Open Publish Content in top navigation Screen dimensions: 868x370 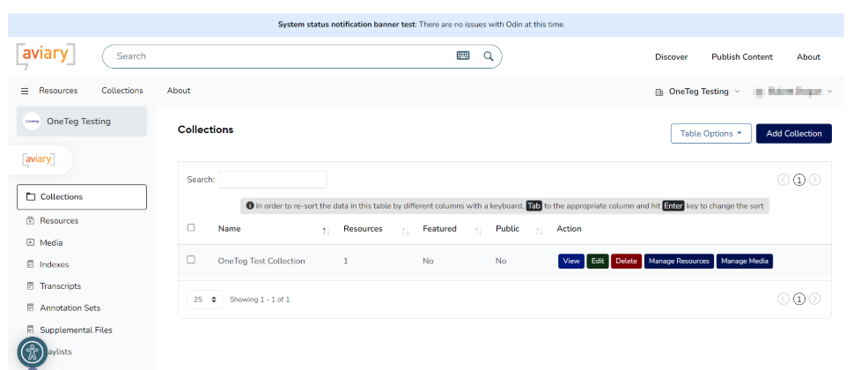coord(741,57)
